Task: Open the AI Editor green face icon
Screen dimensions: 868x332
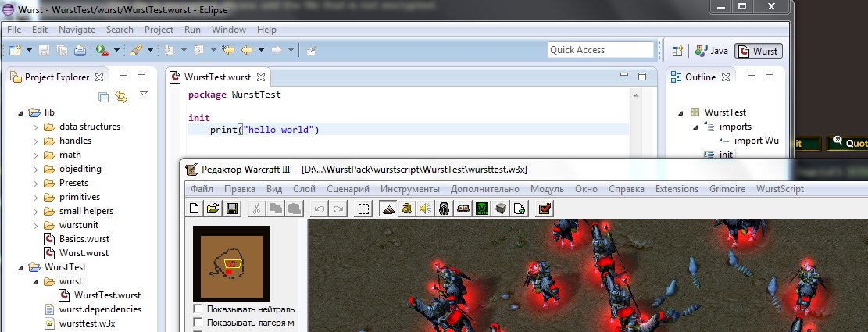Action: [x=482, y=209]
